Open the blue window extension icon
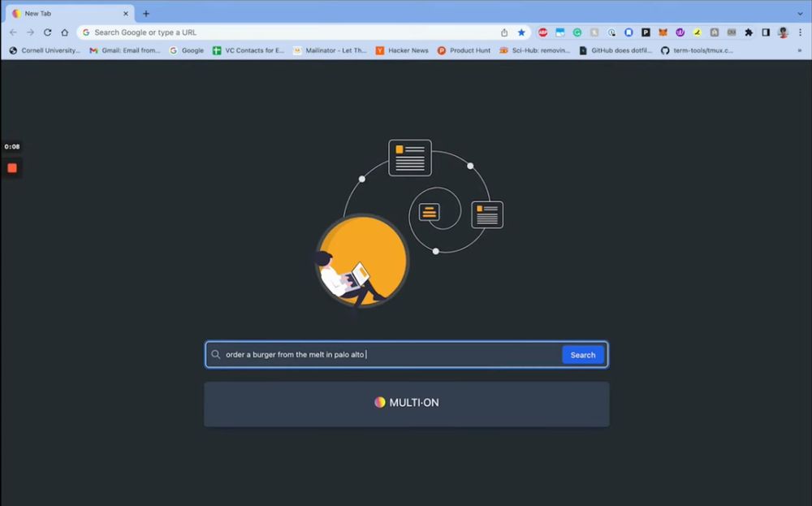The height and width of the screenshot is (506, 812). [x=559, y=32]
